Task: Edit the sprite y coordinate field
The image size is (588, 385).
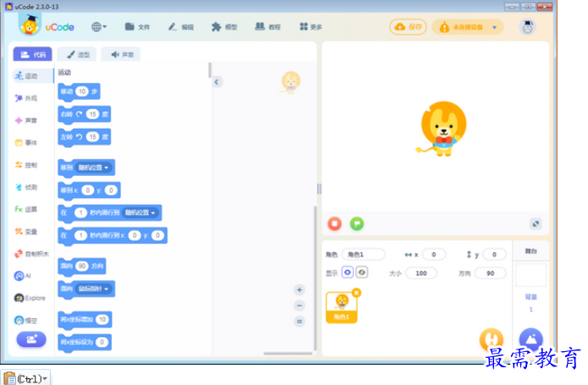Action: (x=494, y=255)
